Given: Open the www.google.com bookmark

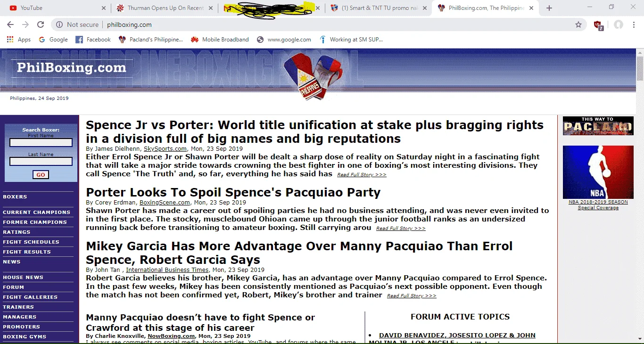Looking at the screenshot, I should pos(284,40).
